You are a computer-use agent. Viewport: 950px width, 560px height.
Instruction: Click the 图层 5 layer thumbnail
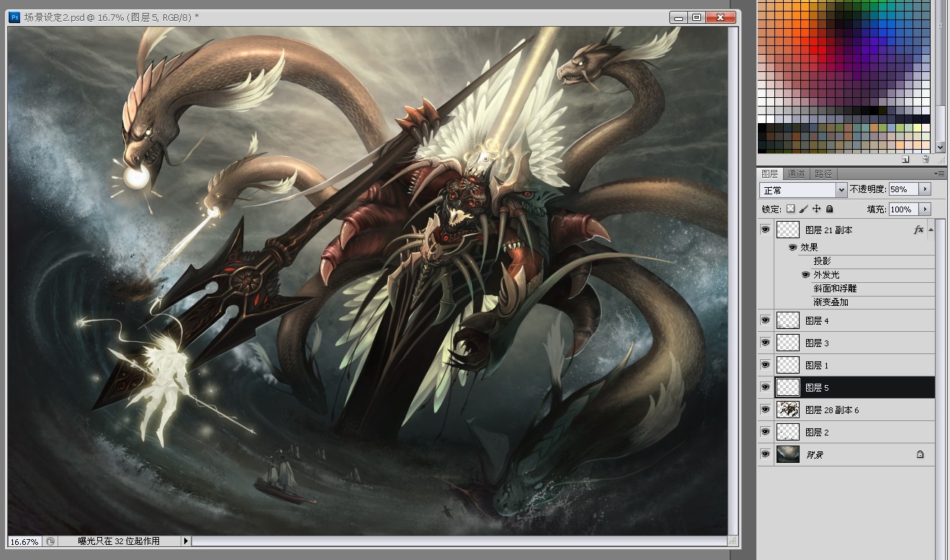pyautogui.click(x=789, y=387)
